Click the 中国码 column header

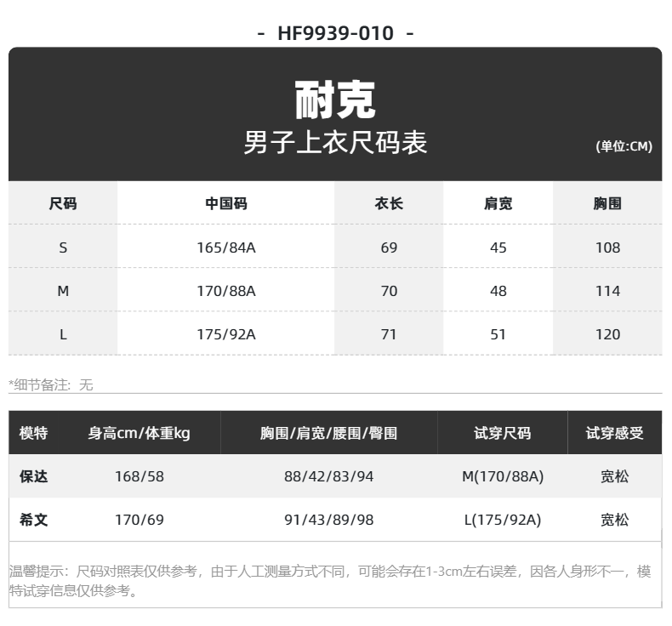[226, 203]
